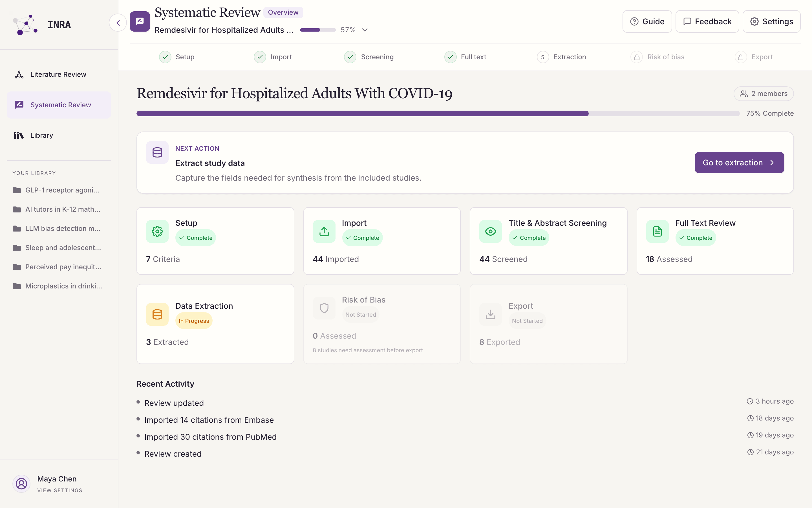Viewport: 812px width, 508px height.
Task: Click '8 Exported' in the Export card
Action: [500, 342]
